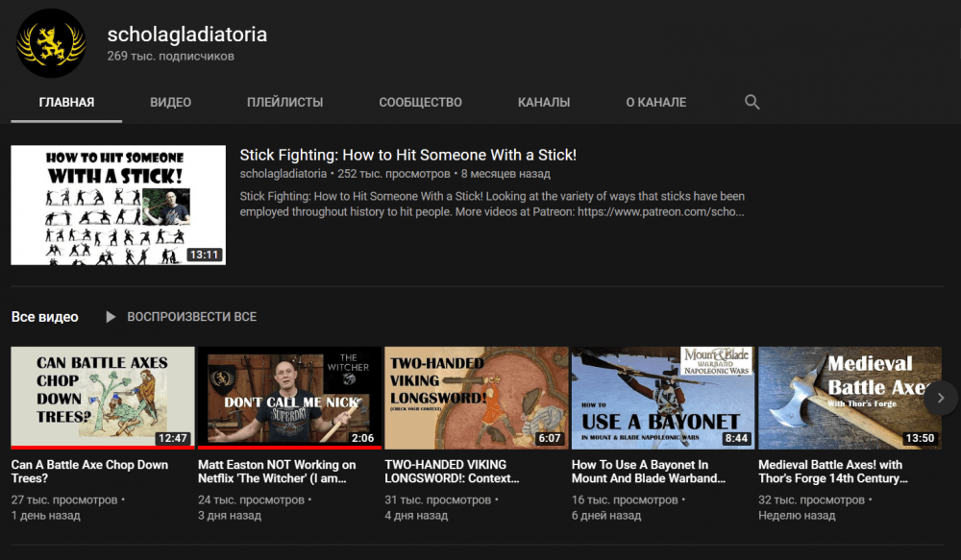Click the 'Use a Bayonet' video thumbnail
The width and height of the screenshot is (961, 560).
point(663,397)
